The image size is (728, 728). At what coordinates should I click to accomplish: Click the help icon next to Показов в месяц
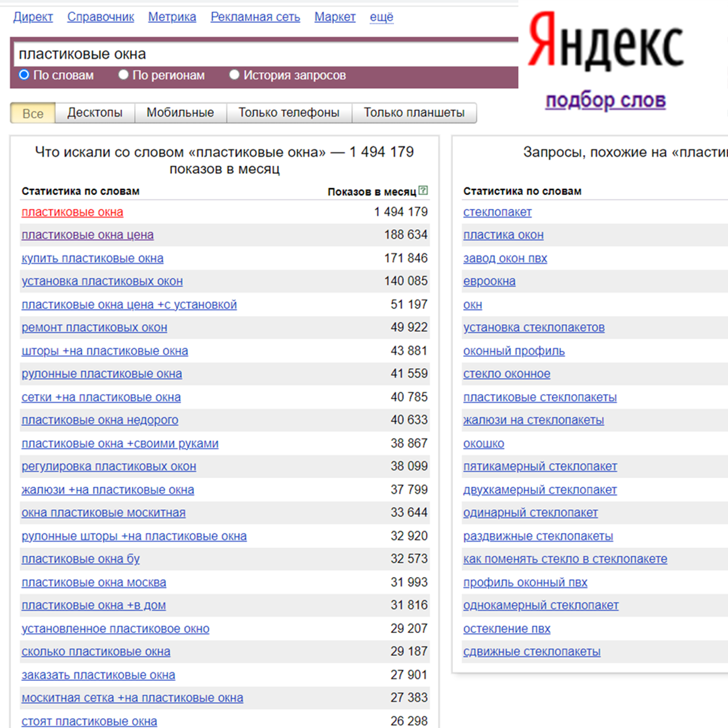[423, 190]
